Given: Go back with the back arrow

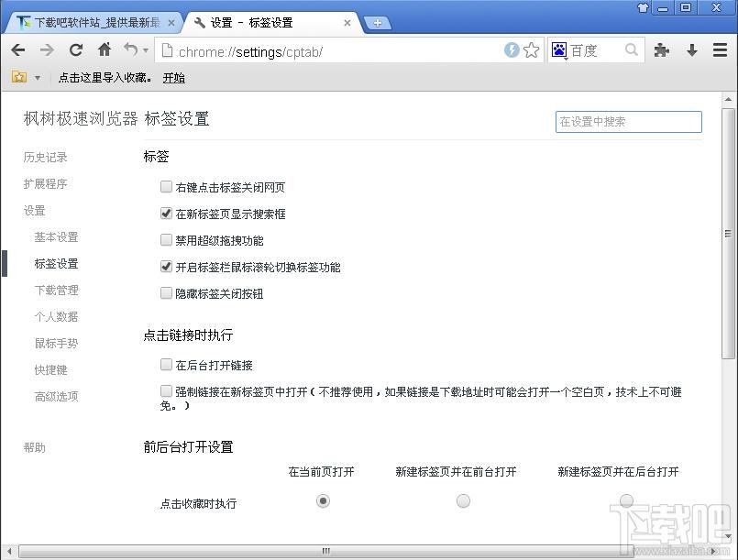Looking at the screenshot, I should [18, 49].
